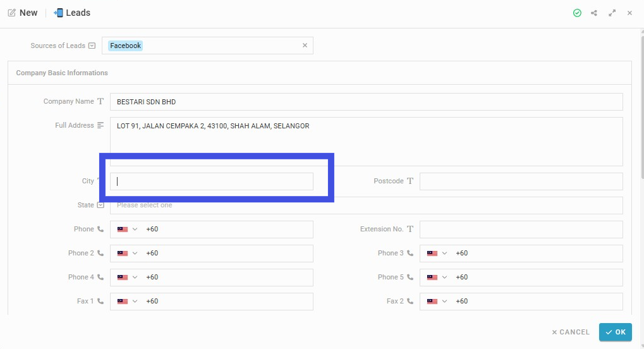644x349 pixels.
Task: Open country code dropdown for Fax 1
Action: 135,302
